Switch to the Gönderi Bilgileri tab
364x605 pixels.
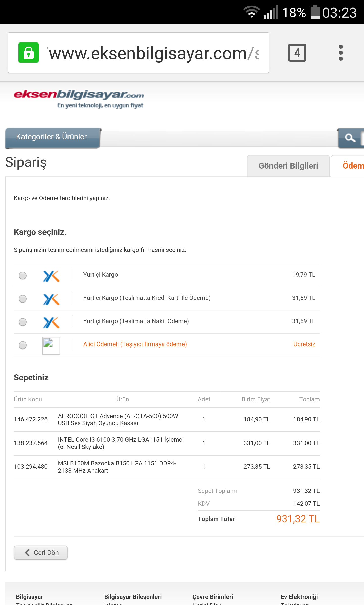pyautogui.click(x=288, y=166)
